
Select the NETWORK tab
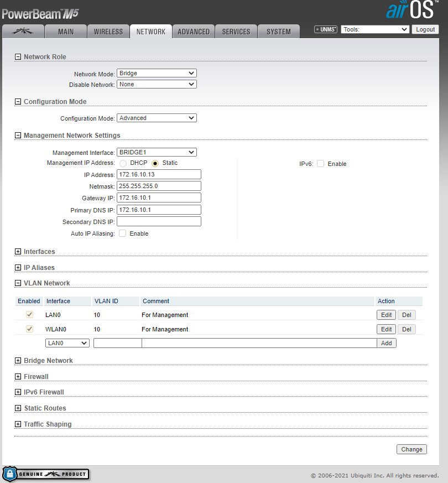click(x=151, y=32)
